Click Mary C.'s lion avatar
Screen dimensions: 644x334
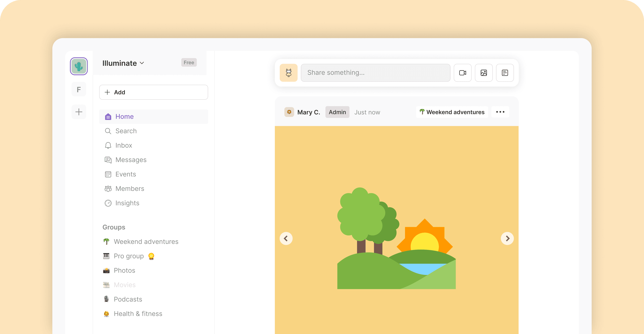click(x=289, y=112)
